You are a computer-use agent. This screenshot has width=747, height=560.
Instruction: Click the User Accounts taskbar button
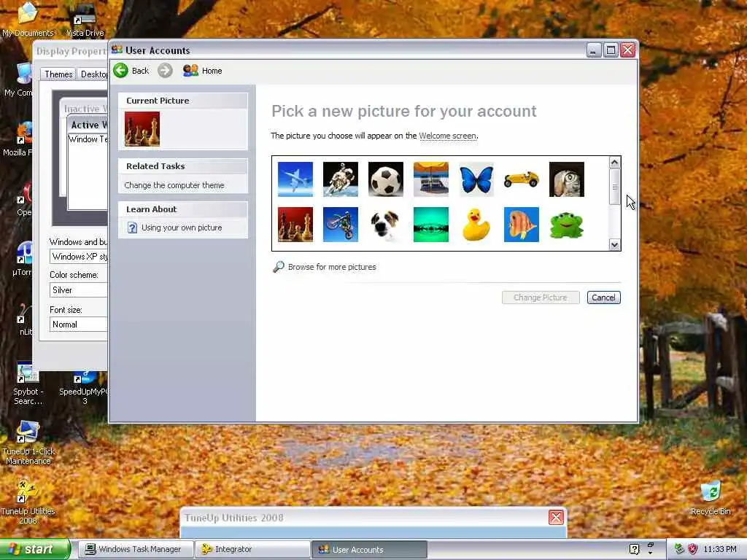[369, 549]
